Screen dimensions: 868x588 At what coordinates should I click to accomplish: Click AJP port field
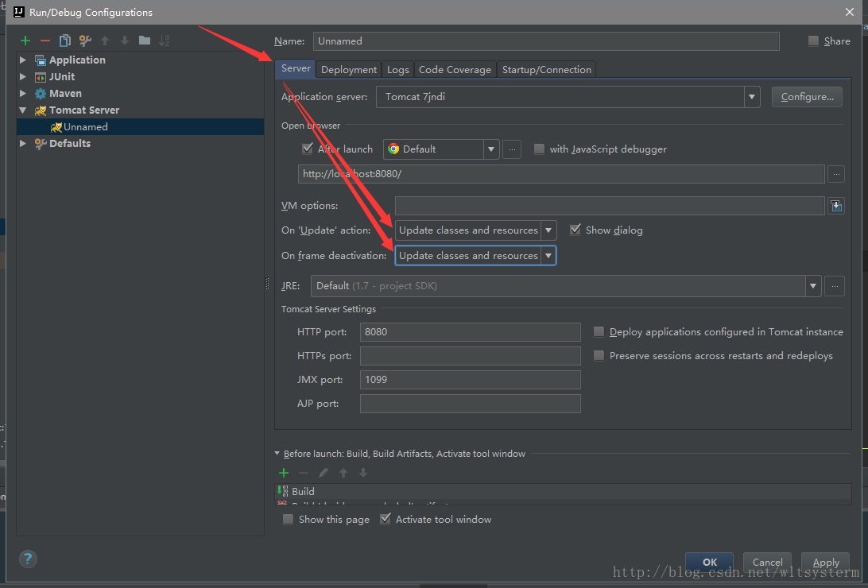click(470, 403)
